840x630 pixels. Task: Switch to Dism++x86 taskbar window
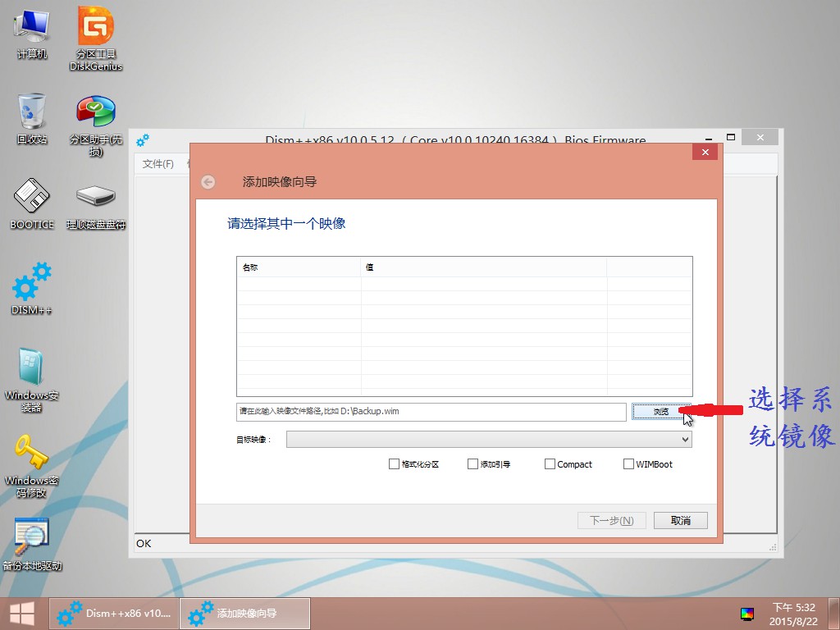pyautogui.click(x=114, y=614)
